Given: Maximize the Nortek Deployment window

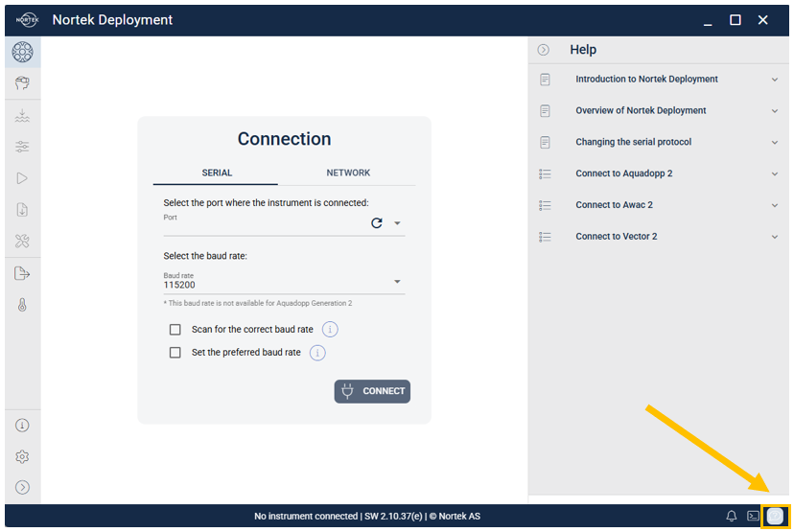Looking at the screenshot, I should coord(736,20).
